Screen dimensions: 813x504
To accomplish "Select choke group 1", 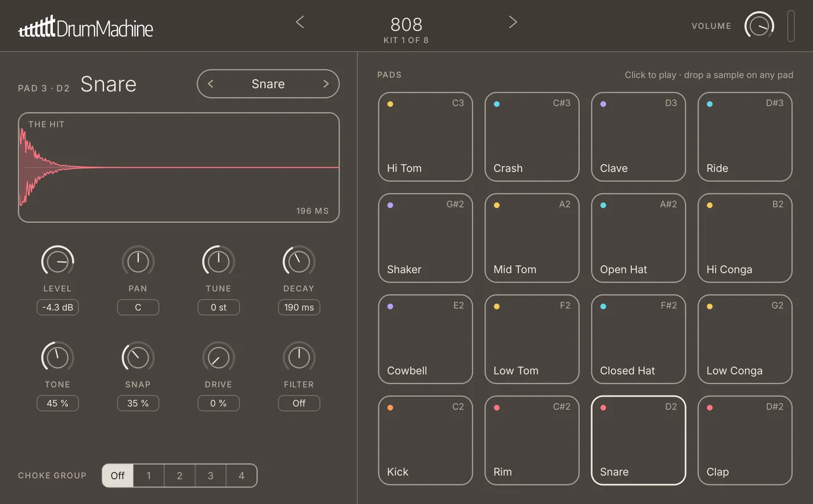I will 149,476.
